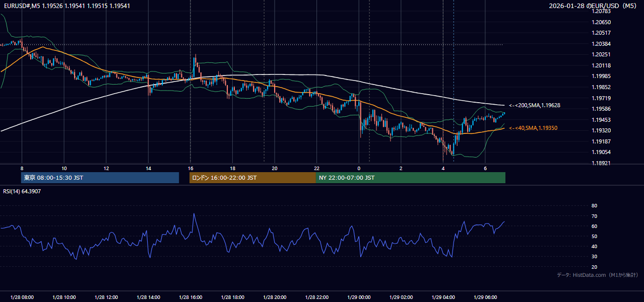644x302 pixels.
Task: Click the 1.20118 price axis label
Action: (601, 65)
